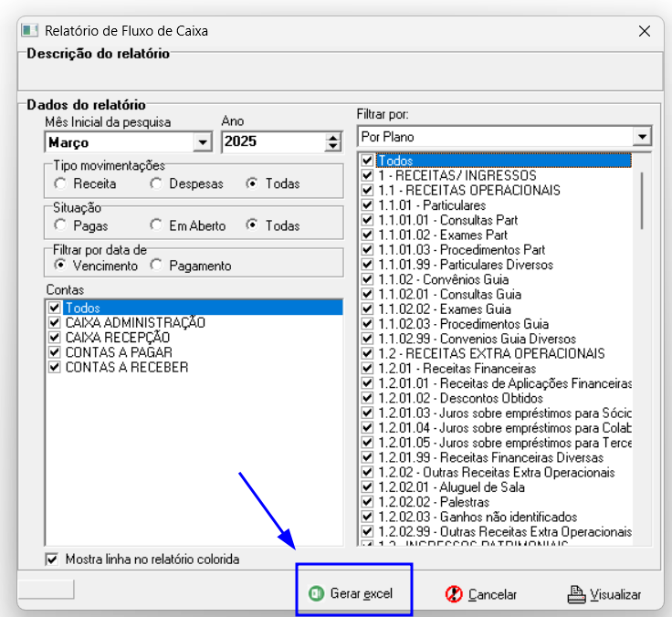Click the Visualizar button
This screenshot has width=672, height=617.
tap(604, 594)
